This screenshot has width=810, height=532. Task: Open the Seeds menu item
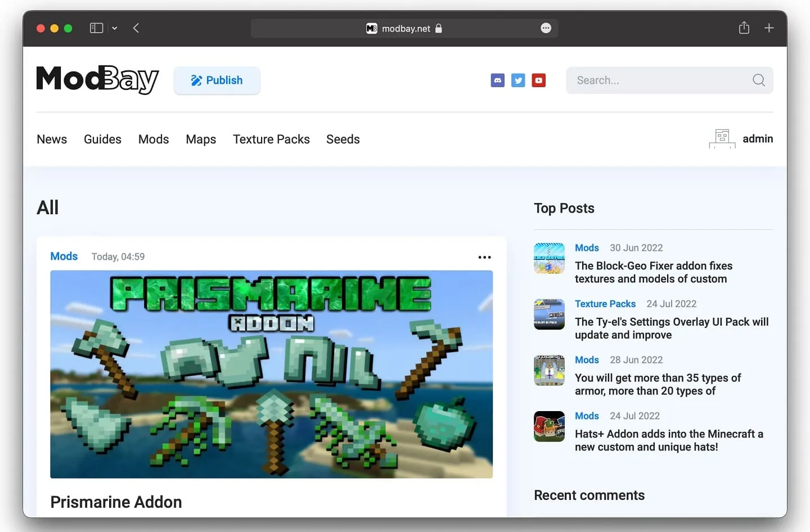click(343, 139)
